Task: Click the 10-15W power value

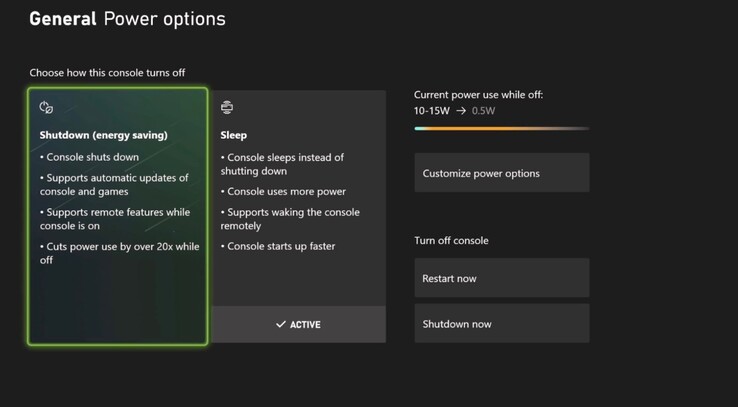Action: [432, 111]
